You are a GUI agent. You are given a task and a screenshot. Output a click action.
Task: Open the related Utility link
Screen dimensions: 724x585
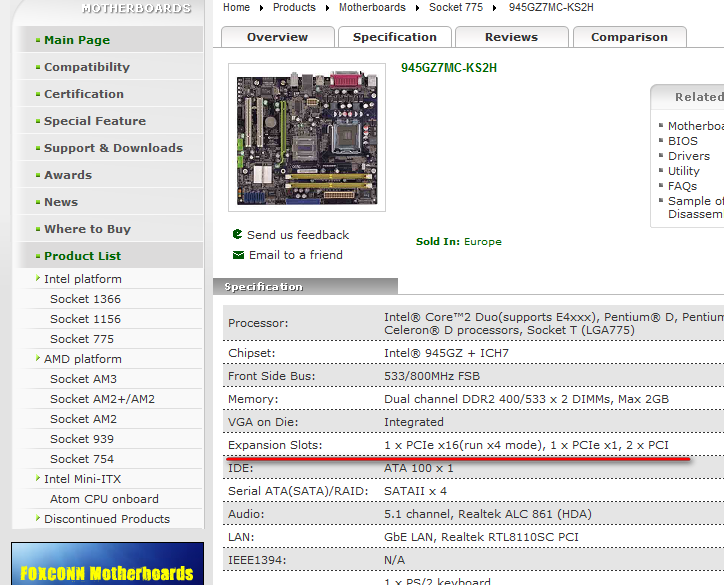tap(684, 171)
